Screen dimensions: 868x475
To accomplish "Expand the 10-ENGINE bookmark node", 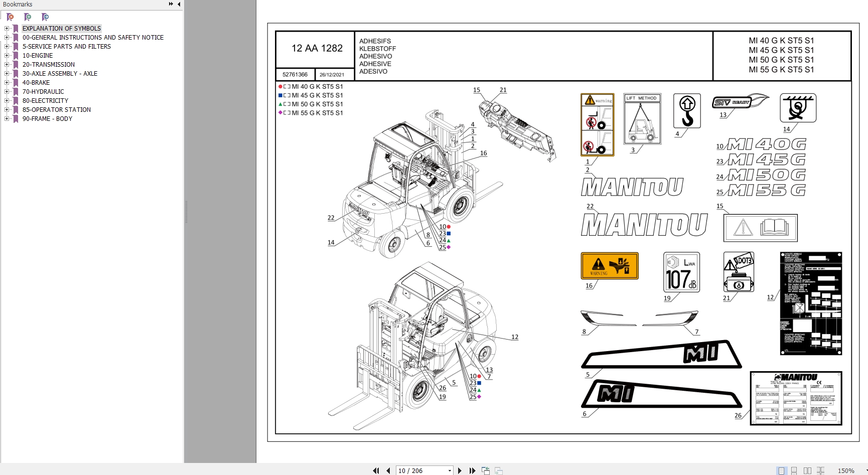I will [7, 56].
